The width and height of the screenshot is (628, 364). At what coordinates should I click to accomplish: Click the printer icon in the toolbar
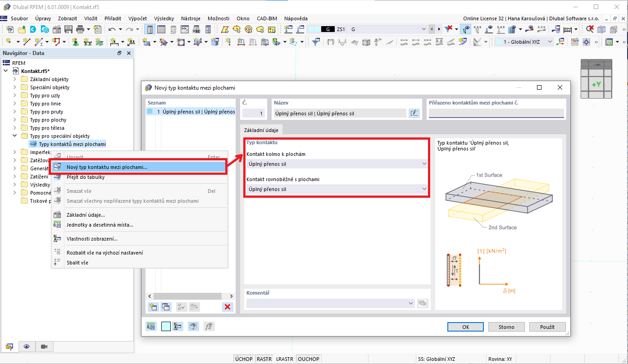pyautogui.click(x=80, y=29)
